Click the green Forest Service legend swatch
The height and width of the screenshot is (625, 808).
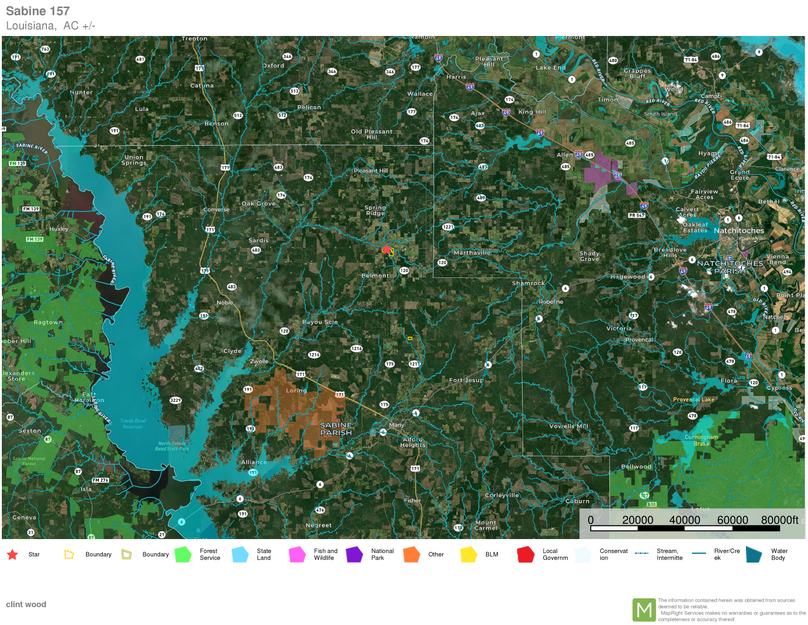(183, 554)
